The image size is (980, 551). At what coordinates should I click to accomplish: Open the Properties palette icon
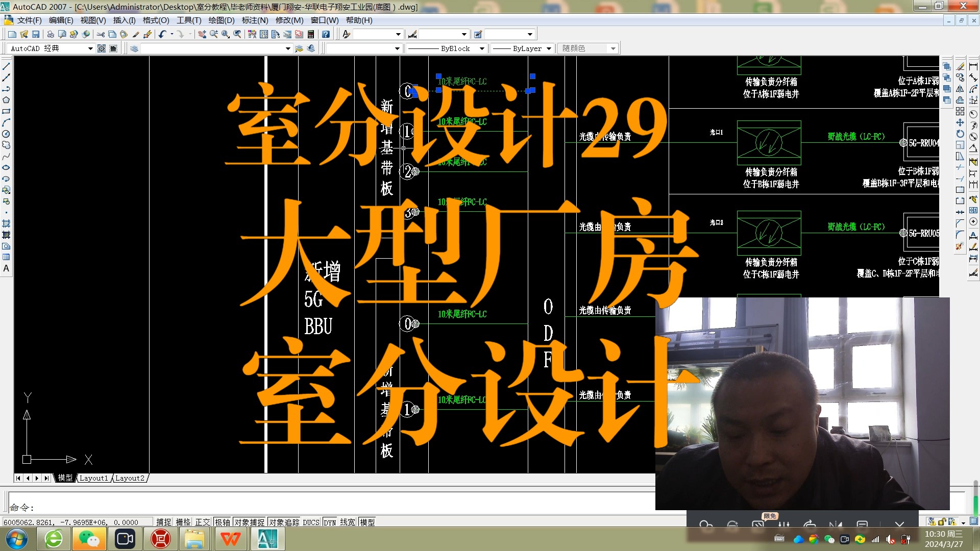(x=252, y=34)
